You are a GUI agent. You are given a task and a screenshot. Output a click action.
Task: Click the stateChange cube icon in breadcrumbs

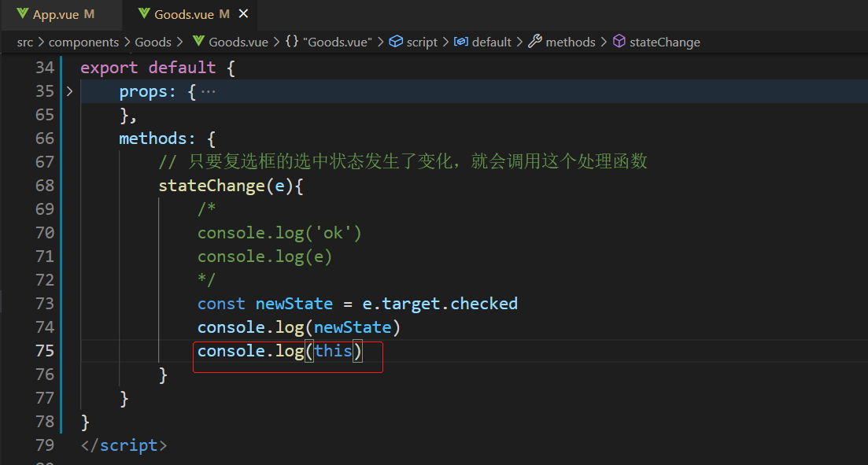619,42
